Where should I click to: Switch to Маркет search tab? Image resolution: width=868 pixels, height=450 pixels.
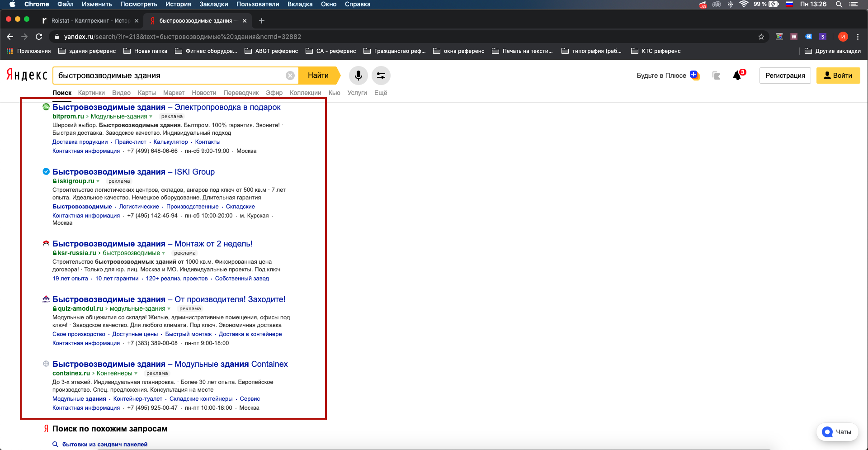pos(174,93)
